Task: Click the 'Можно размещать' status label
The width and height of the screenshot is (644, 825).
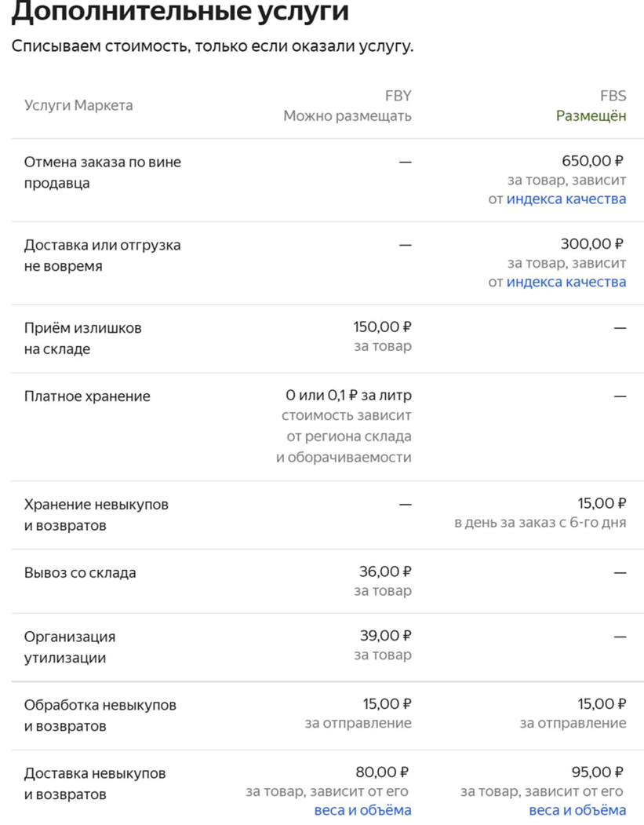Action: (347, 116)
